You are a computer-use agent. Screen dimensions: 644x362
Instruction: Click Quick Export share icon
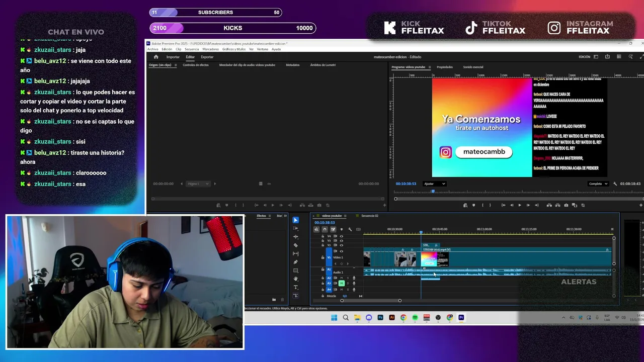coord(607,57)
